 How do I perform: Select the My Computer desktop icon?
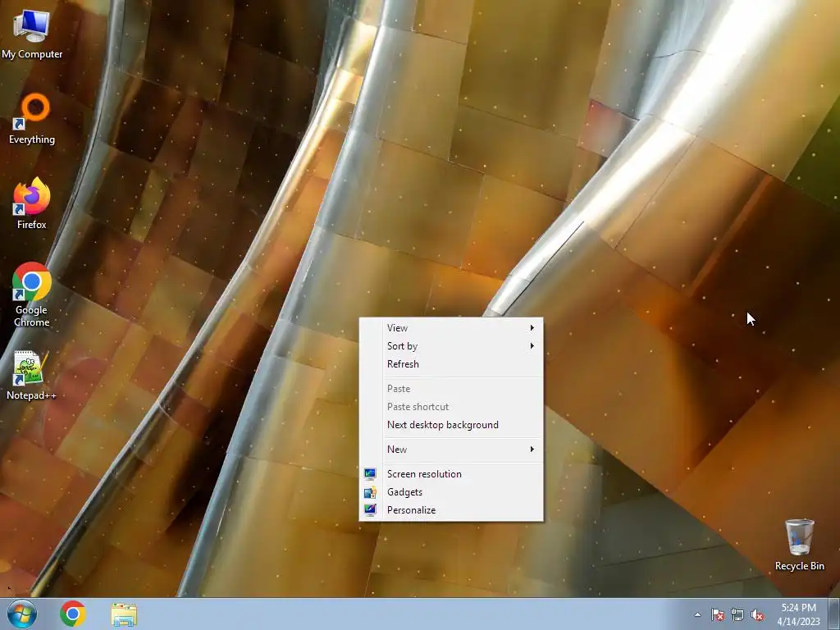tap(32, 33)
